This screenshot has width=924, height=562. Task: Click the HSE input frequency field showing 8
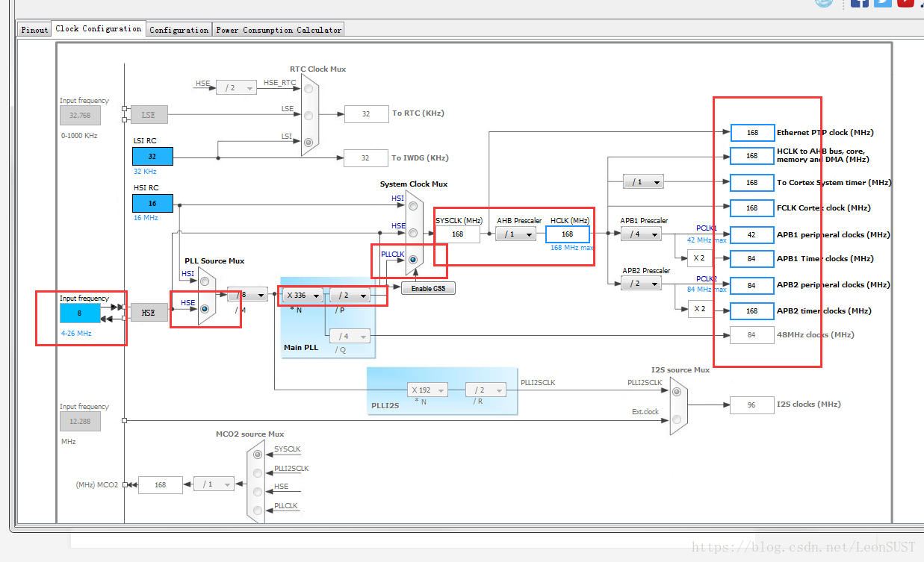pyautogui.click(x=80, y=313)
